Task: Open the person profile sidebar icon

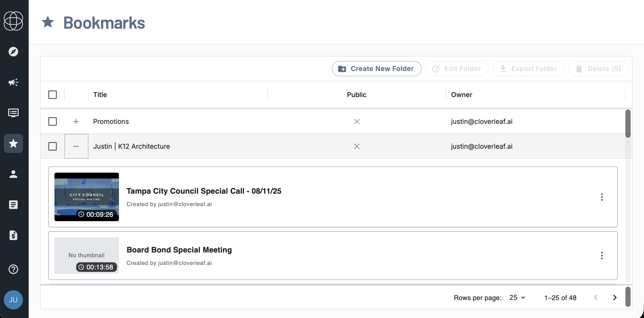Action: click(x=13, y=174)
